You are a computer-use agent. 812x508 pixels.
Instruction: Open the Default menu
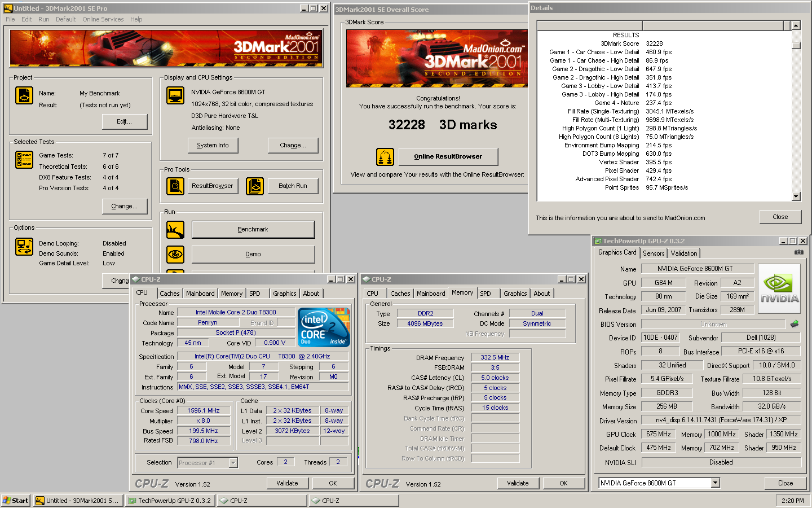[65, 19]
